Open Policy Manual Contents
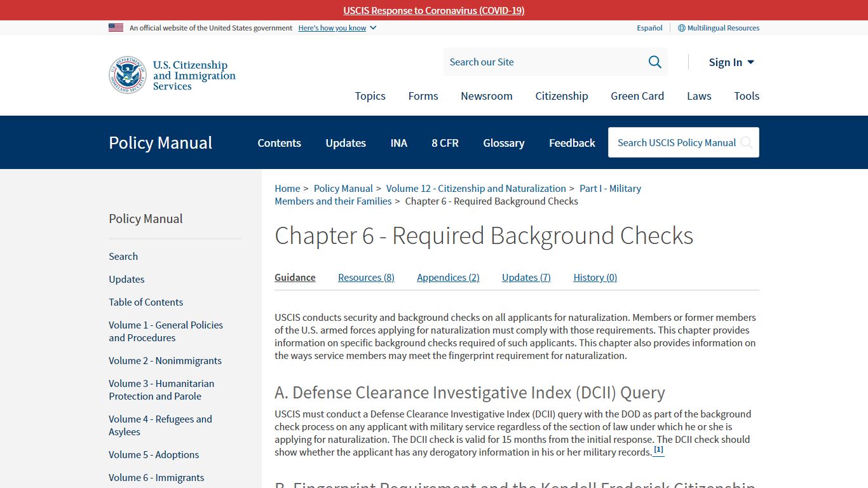Viewport: 868px width, 488px height. [279, 143]
